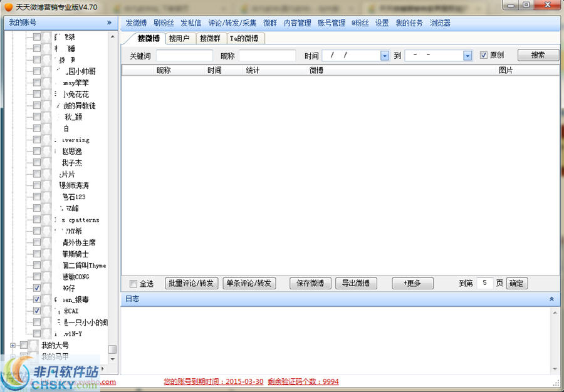The height and width of the screenshot is (392, 564).
Task: Open the start time date dropdown
Action: 384,56
